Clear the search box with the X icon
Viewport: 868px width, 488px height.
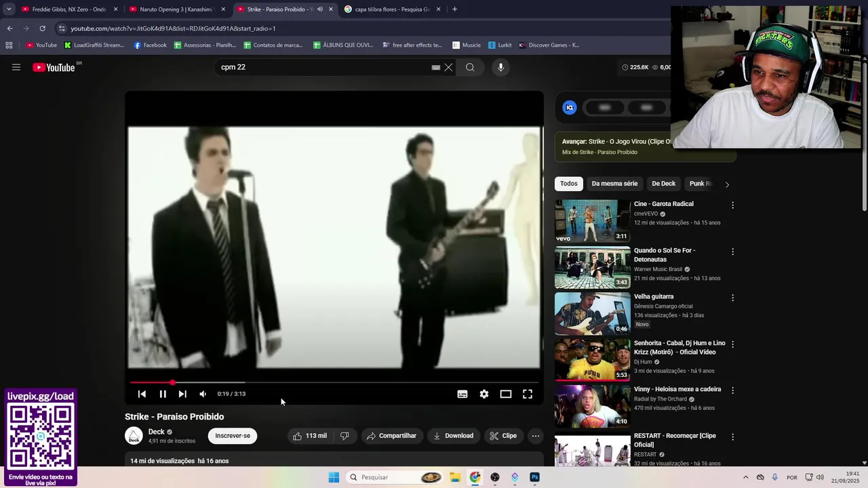click(x=448, y=67)
